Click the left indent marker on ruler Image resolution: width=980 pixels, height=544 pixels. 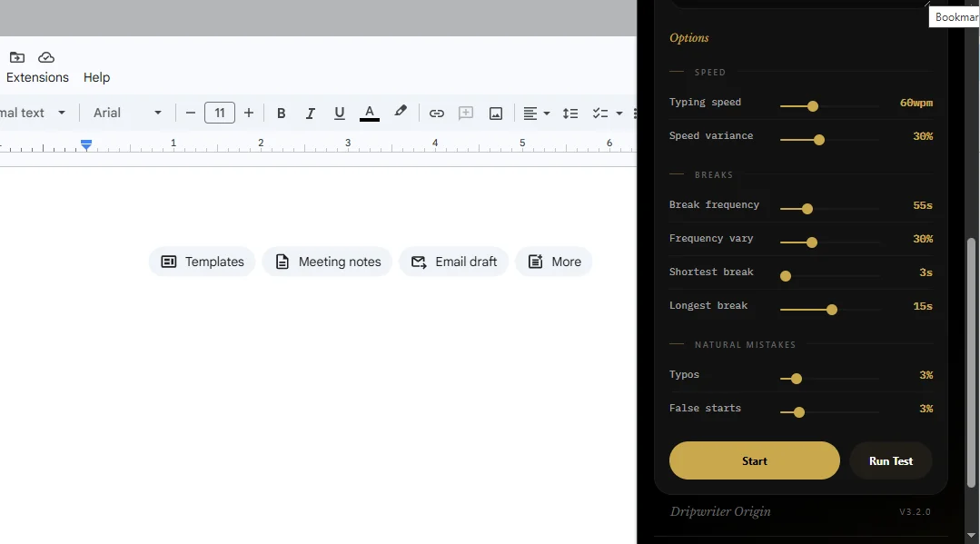click(86, 145)
